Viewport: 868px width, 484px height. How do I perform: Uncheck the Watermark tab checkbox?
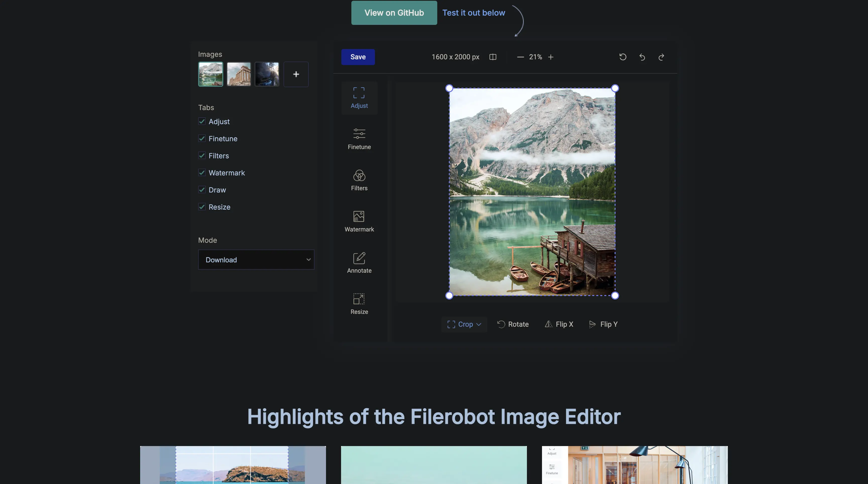tap(202, 173)
